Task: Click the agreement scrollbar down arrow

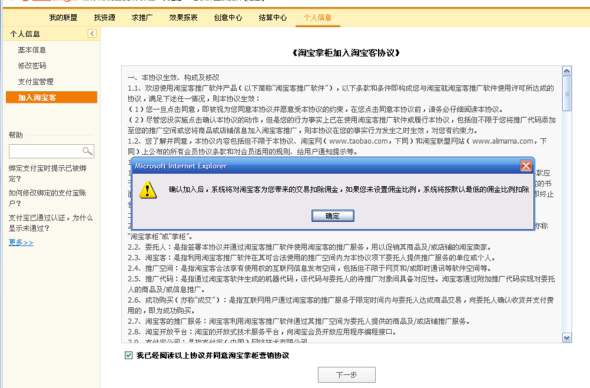Action: click(x=567, y=338)
